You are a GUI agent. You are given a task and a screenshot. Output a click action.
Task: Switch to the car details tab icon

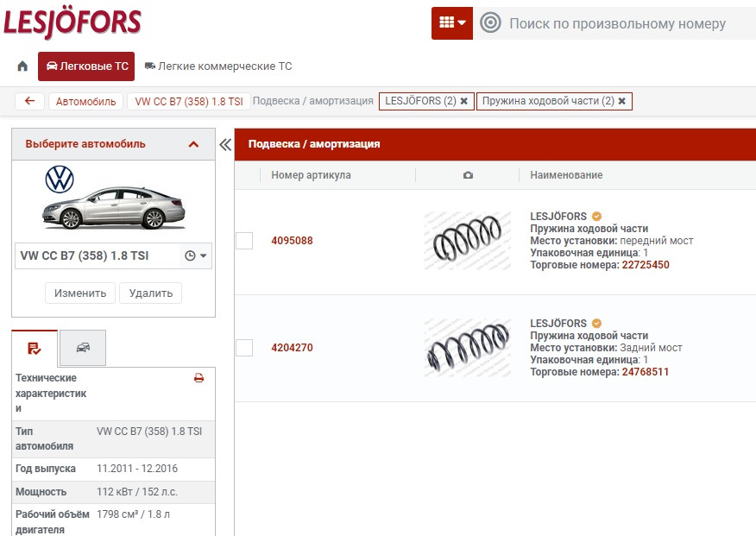pyautogui.click(x=83, y=348)
